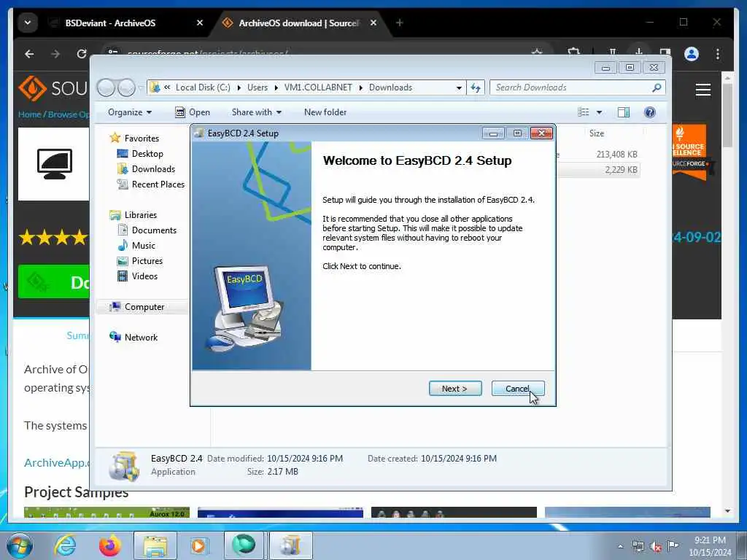The width and height of the screenshot is (747, 560).
Task: Open the address bar history dropdown
Action: [459, 87]
